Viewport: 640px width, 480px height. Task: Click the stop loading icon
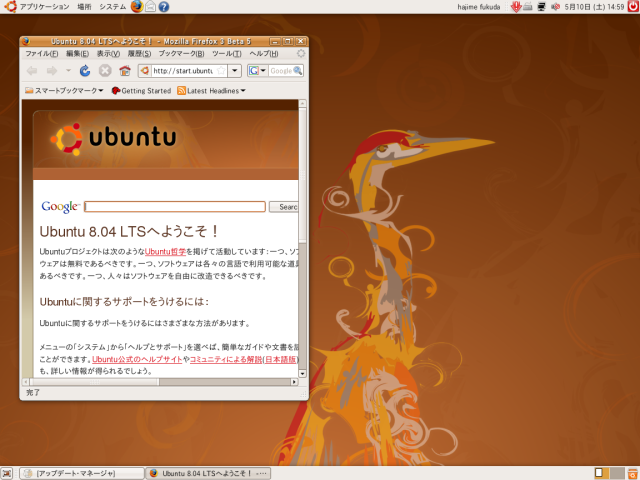105,71
